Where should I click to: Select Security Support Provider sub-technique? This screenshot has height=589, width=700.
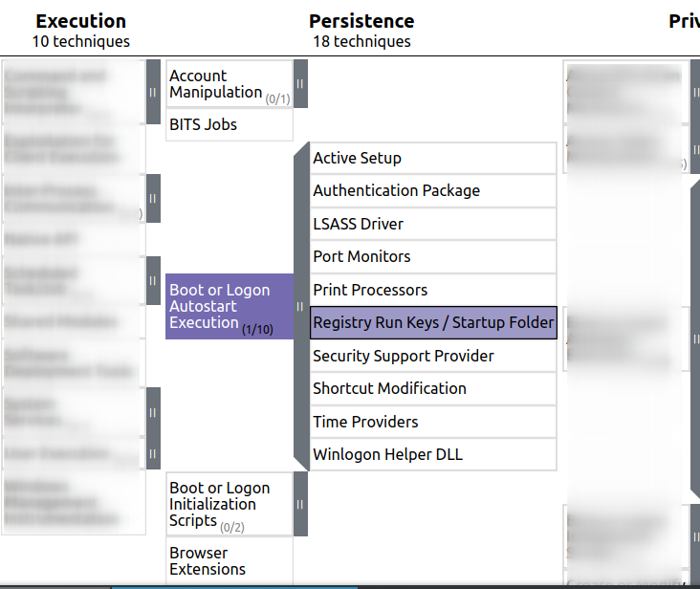[x=432, y=357]
